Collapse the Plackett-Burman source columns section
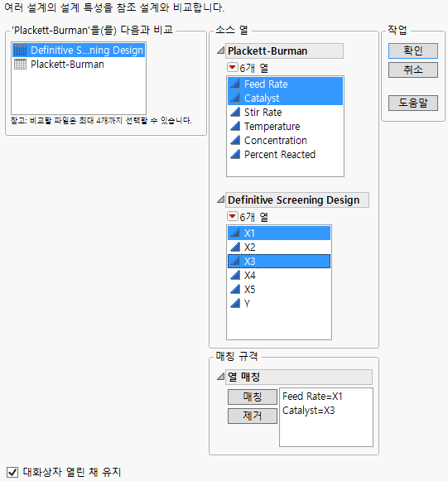Screen dimensions: 448x481 point(220,51)
